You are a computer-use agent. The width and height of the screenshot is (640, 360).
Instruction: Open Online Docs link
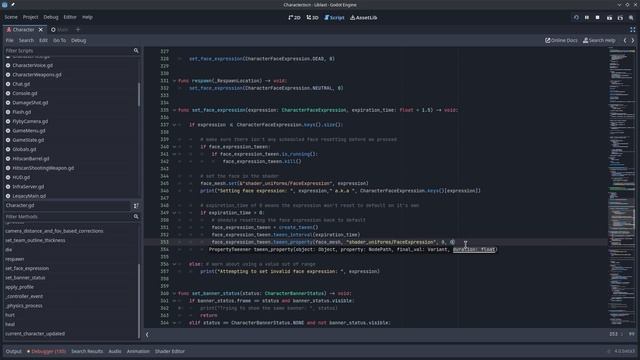(x=561, y=40)
